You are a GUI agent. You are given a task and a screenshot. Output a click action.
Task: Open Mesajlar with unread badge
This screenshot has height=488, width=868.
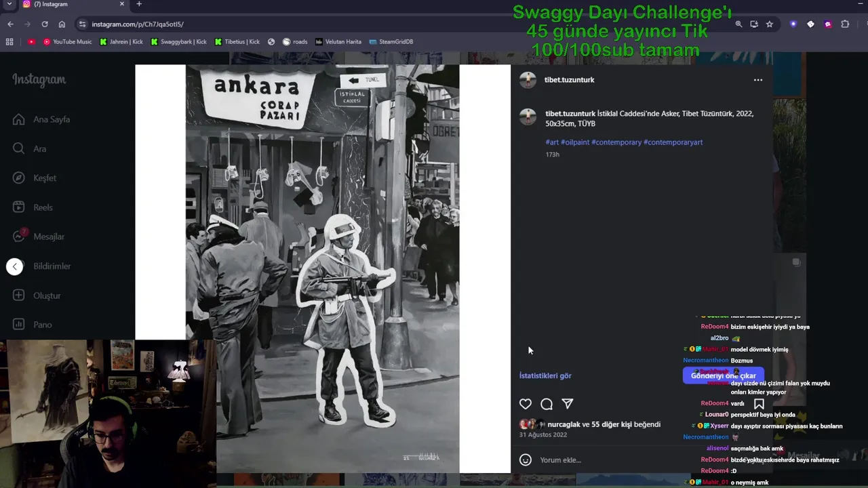(39, 237)
